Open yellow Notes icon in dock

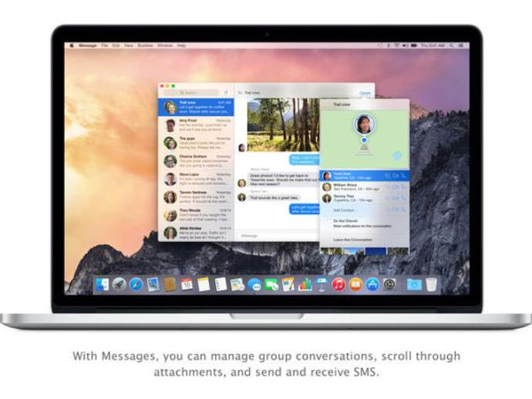[x=204, y=284]
